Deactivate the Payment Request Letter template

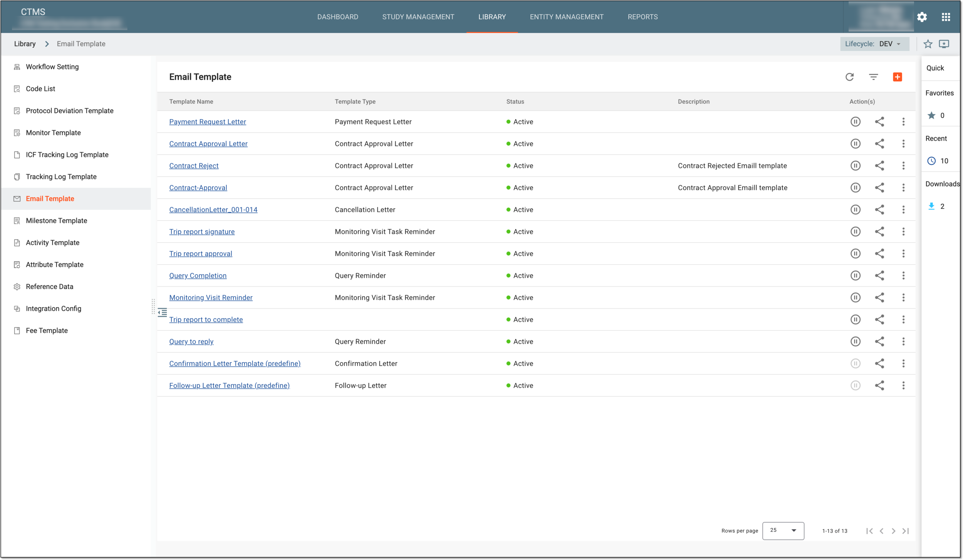855,122
